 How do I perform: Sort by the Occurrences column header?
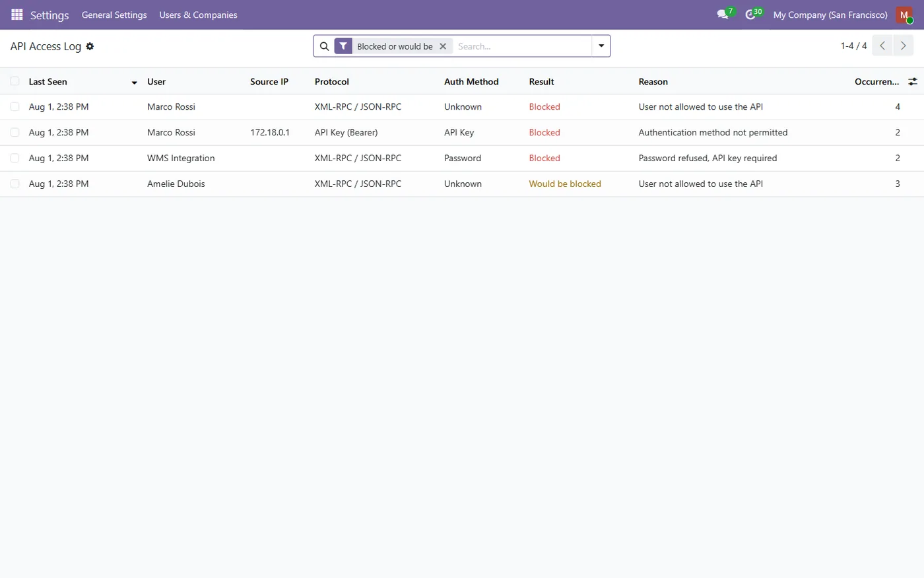coord(876,82)
